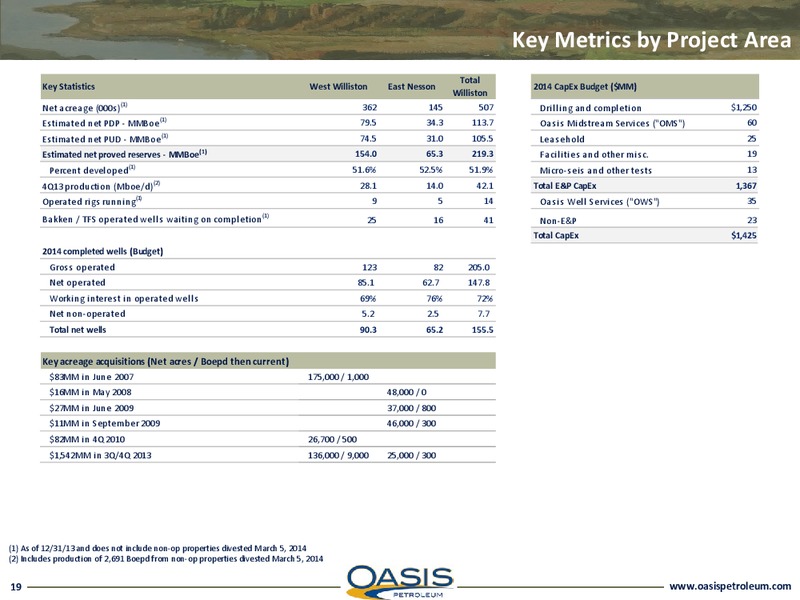
Task: Select the 155.5 total net wells value
Action: coord(482,330)
